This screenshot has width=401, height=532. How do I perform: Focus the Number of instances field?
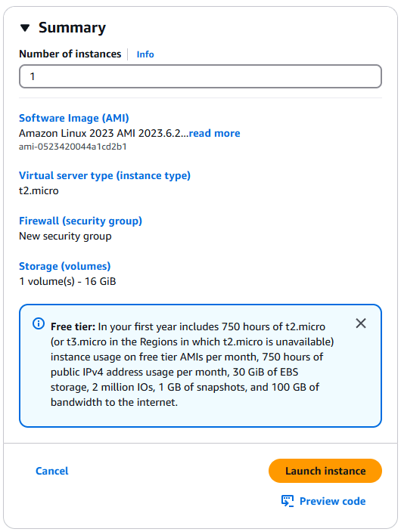click(201, 76)
